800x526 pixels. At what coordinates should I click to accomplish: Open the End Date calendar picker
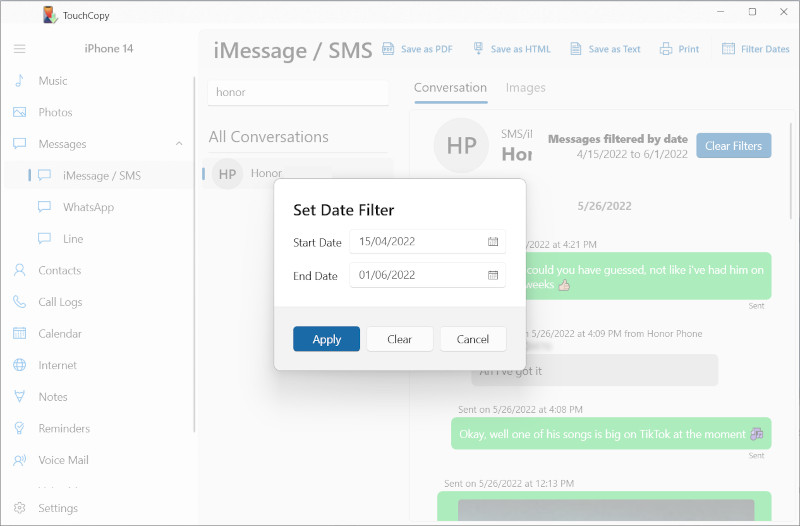click(x=493, y=275)
